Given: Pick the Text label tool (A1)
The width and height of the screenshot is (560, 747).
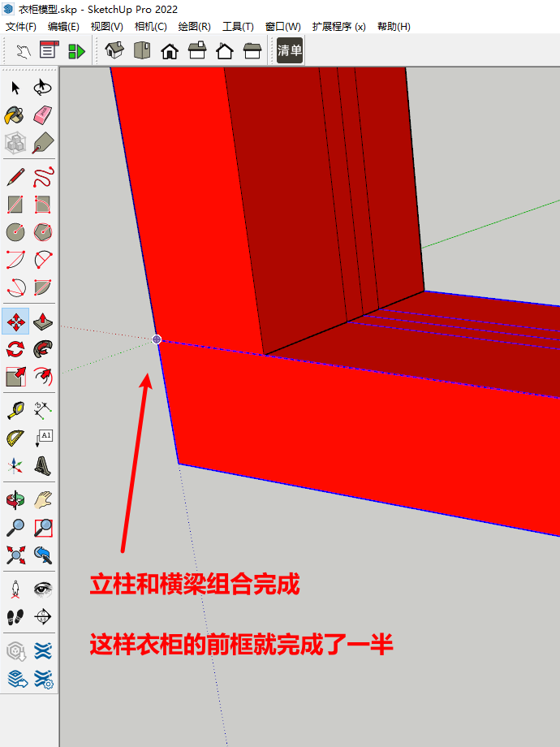Looking at the screenshot, I should [x=43, y=438].
